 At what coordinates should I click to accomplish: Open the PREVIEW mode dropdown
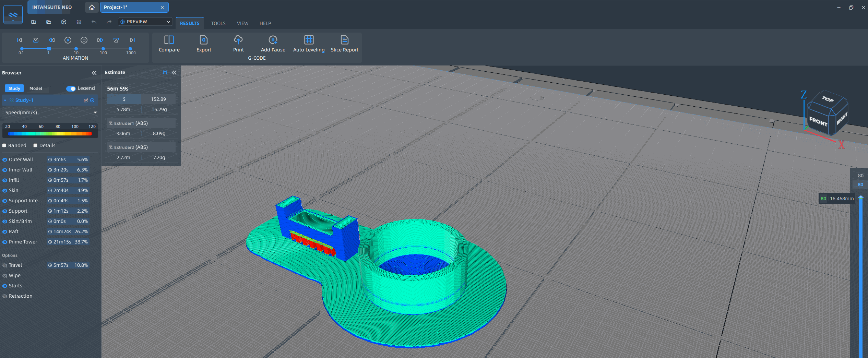[x=145, y=22]
